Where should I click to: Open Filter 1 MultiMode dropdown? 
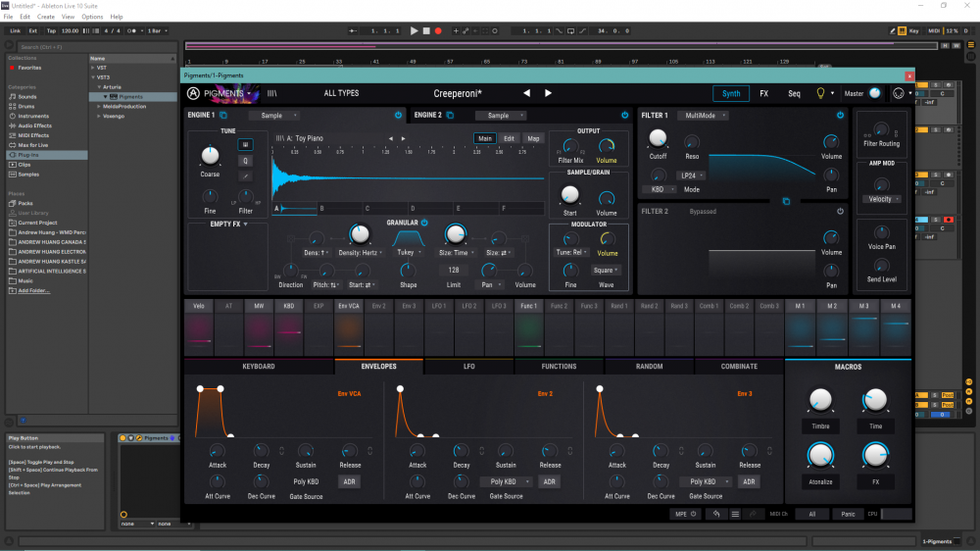point(704,115)
